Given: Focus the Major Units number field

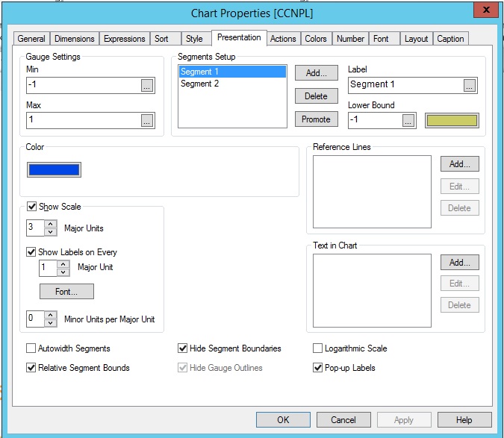Looking at the screenshot, I should point(35,228).
